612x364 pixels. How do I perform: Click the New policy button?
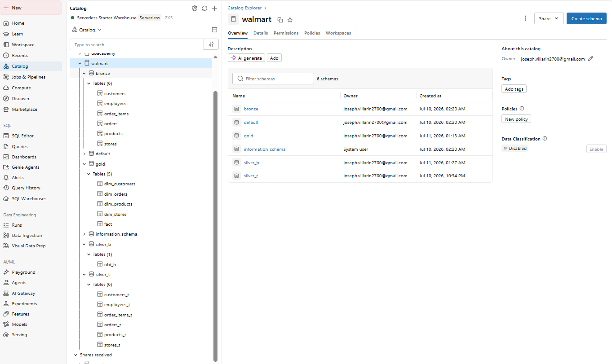click(x=516, y=119)
